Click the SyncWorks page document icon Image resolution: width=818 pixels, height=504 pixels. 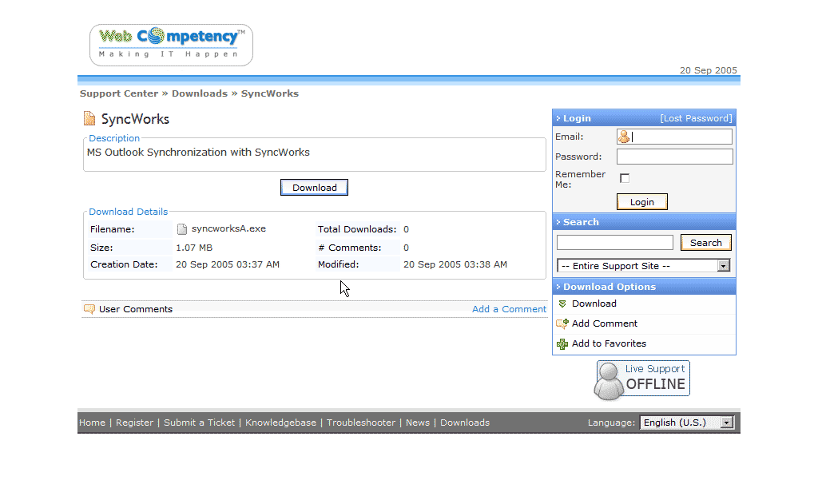pyautogui.click(x=89, y=119)
